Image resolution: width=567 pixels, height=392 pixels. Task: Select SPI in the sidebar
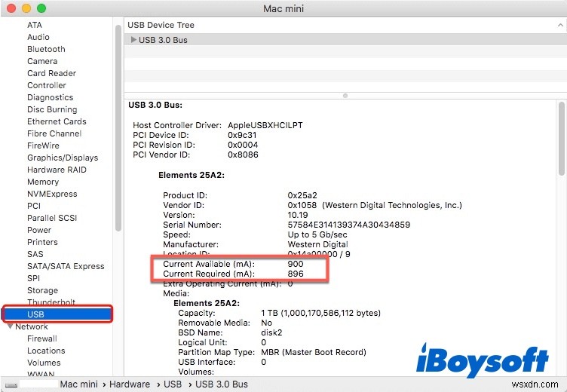34,278
